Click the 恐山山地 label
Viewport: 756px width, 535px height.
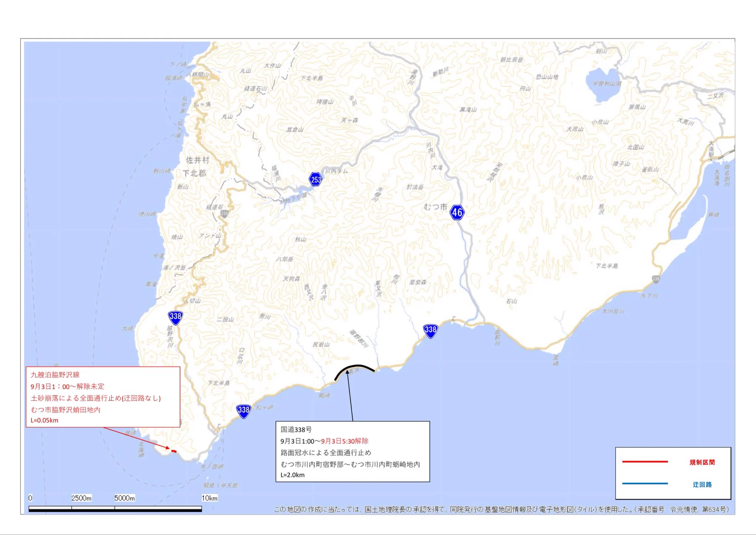coord(547,77)
